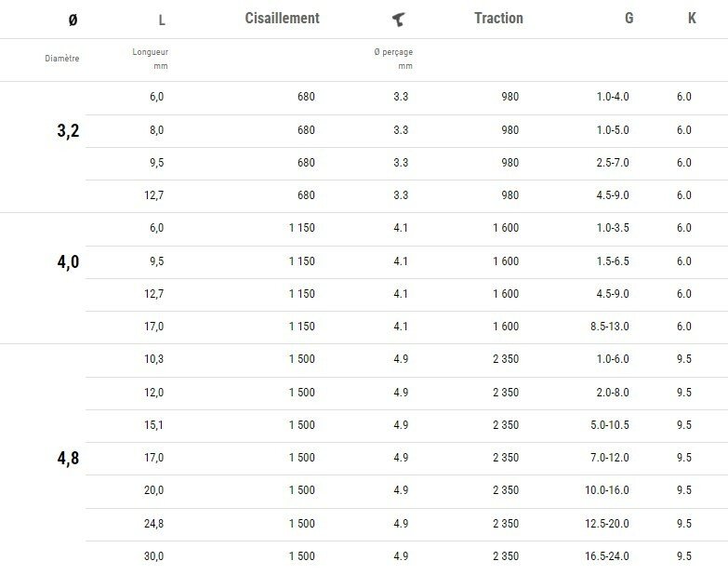Click the G column header
728x588 pixels.
pyautogui.click(x=629, y=19)
